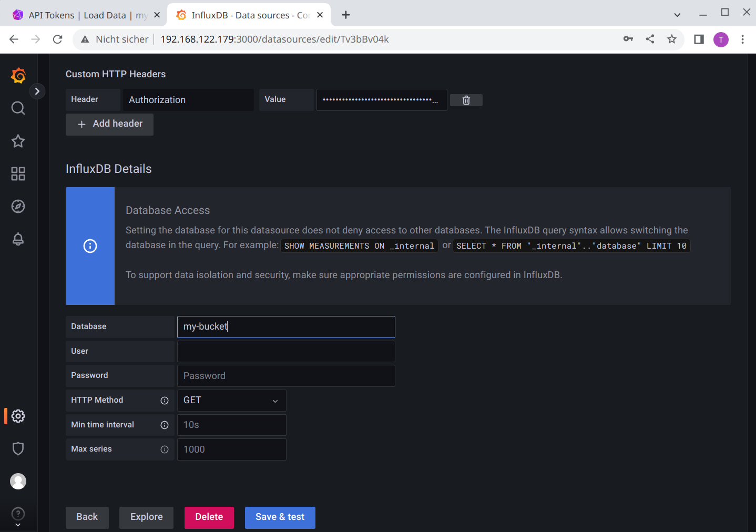Click the Min time interval 10s field
This screenshot has width=756, height=532.
(x=232, y=425)
